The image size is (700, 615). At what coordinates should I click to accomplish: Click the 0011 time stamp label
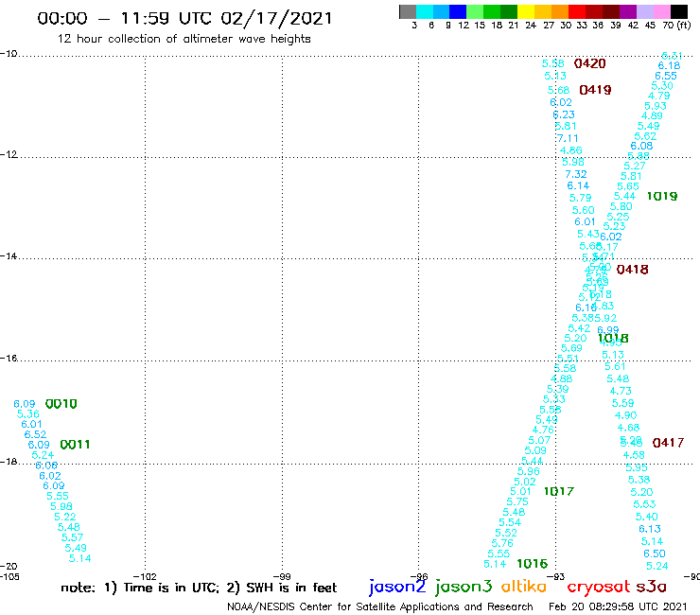[x=75, y=445]
